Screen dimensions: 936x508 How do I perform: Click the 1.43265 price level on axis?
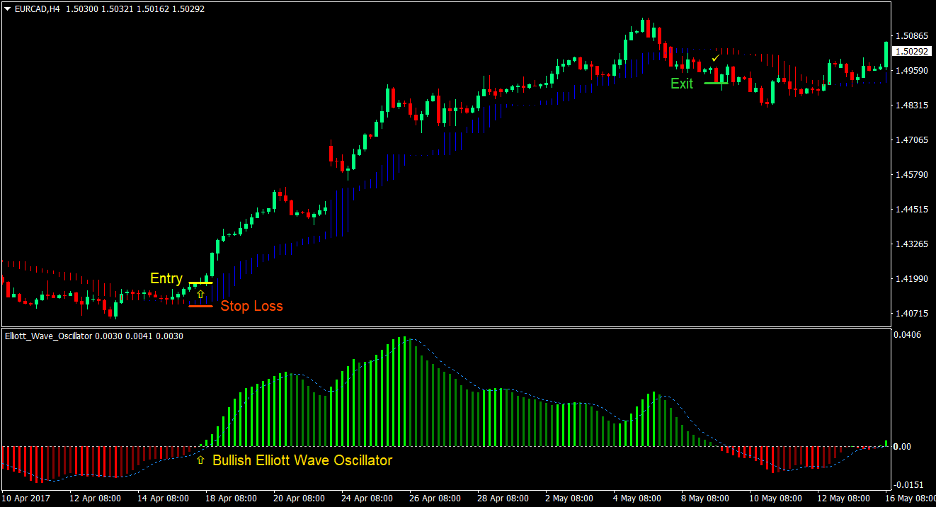pos(912,244)
